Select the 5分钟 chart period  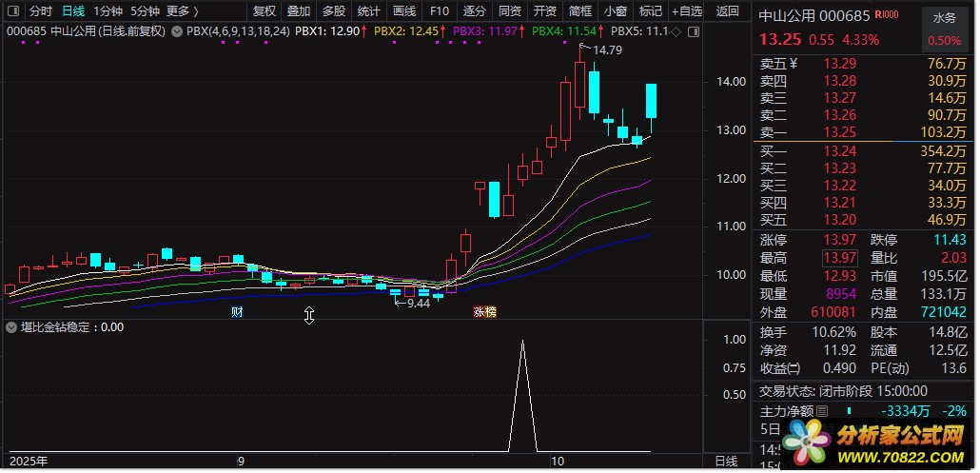145,11
